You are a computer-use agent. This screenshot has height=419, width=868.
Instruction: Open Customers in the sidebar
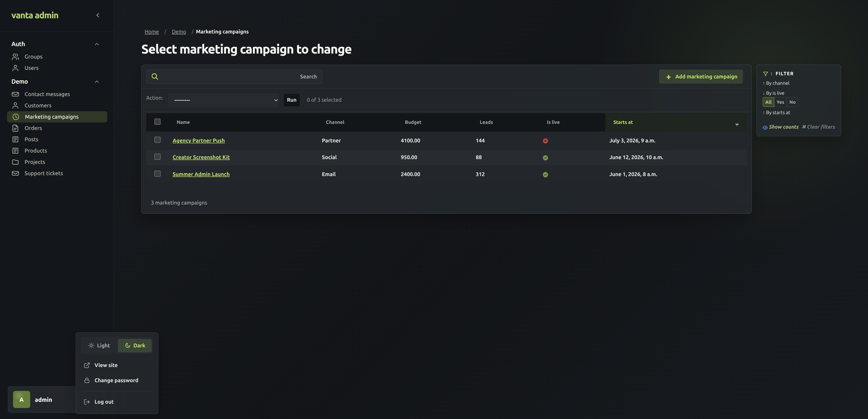click(x=38, y=105)
